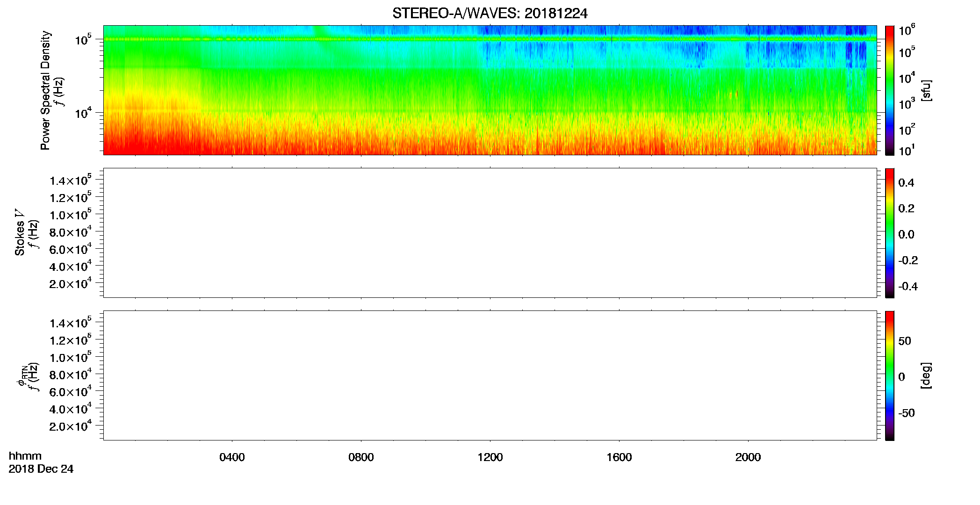Click the 0400 time tick label
980x505 pixels.
click(232, 457)
